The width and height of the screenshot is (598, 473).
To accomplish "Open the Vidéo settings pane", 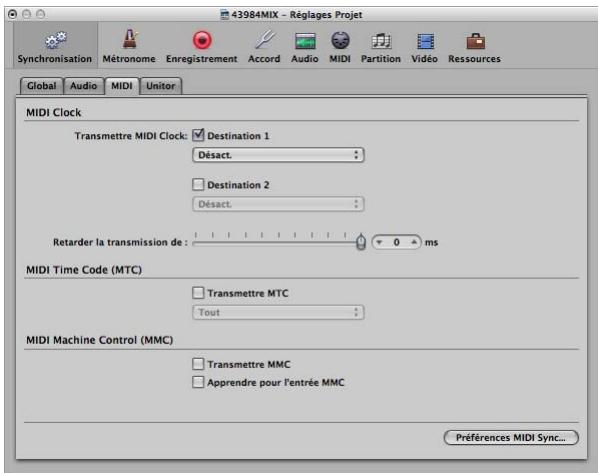I will (x=424, y=47).
